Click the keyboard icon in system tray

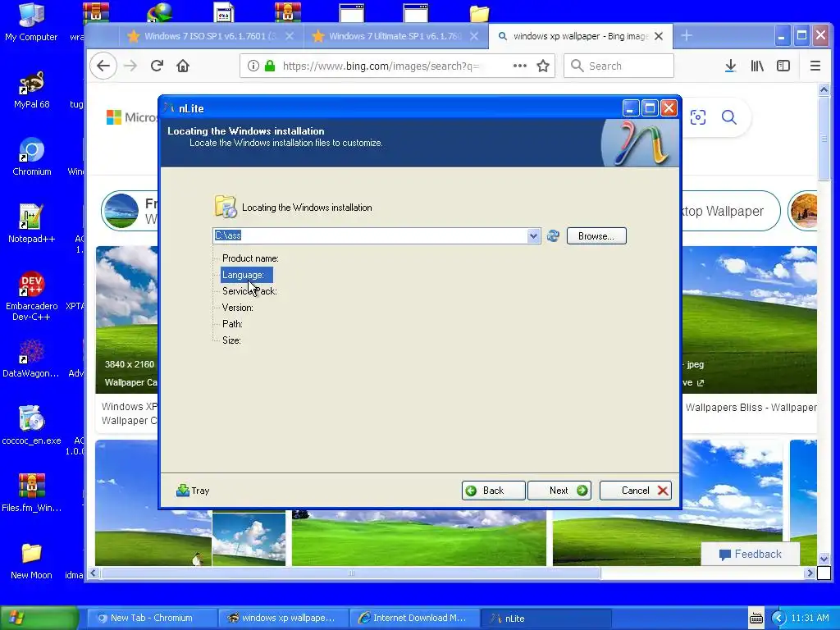[x=756, y=618]
